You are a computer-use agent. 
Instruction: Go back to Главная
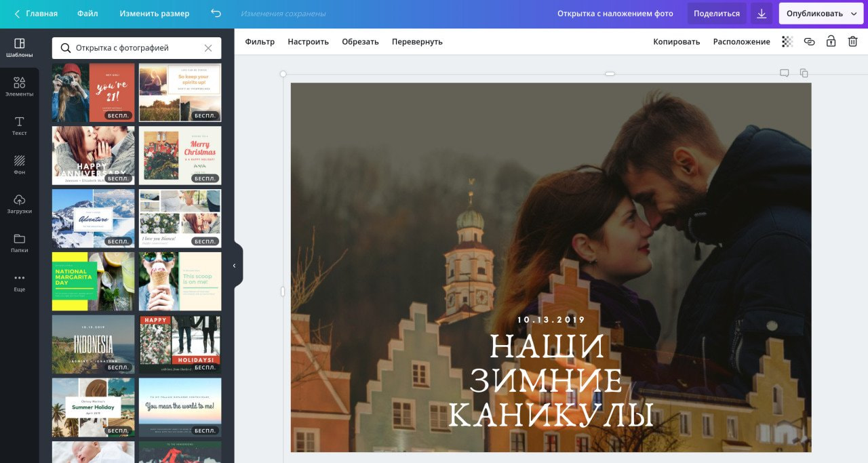[x=36, y=14]
